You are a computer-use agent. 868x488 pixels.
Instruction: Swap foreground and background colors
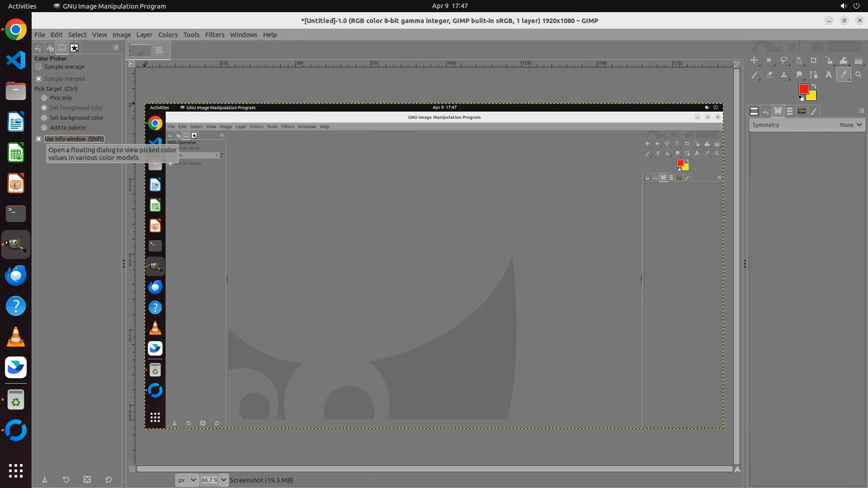(814, 86)
